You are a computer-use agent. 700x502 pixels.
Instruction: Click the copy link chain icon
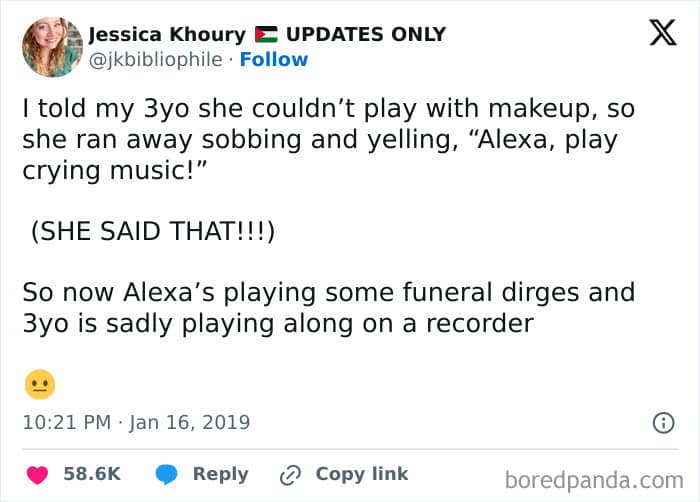point(291,474)
